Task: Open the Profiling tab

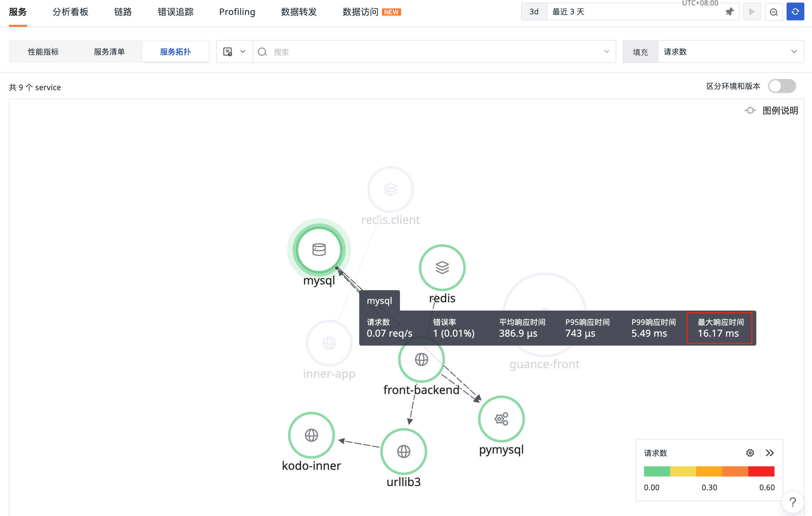Action: coord(237,12)
